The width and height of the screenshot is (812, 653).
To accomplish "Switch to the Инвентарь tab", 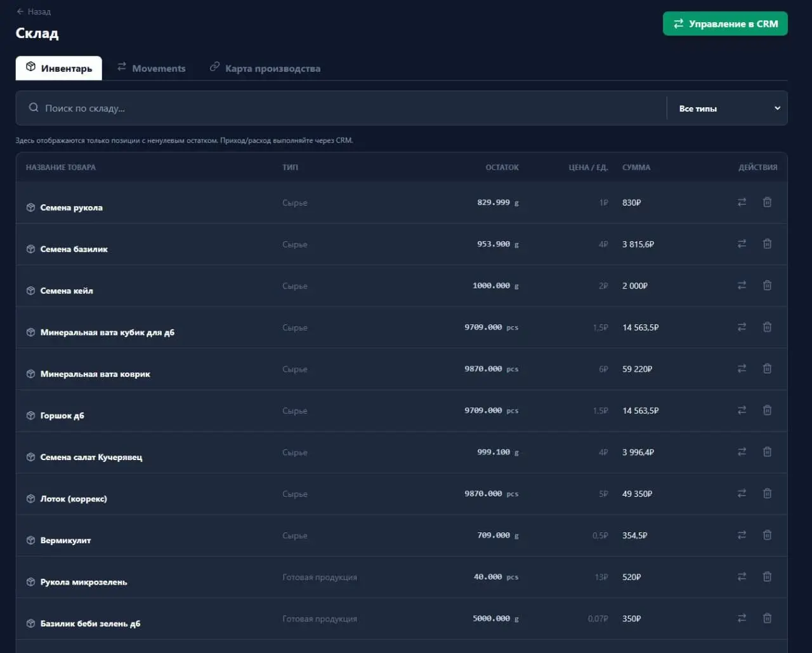I will tap(58, 68).
